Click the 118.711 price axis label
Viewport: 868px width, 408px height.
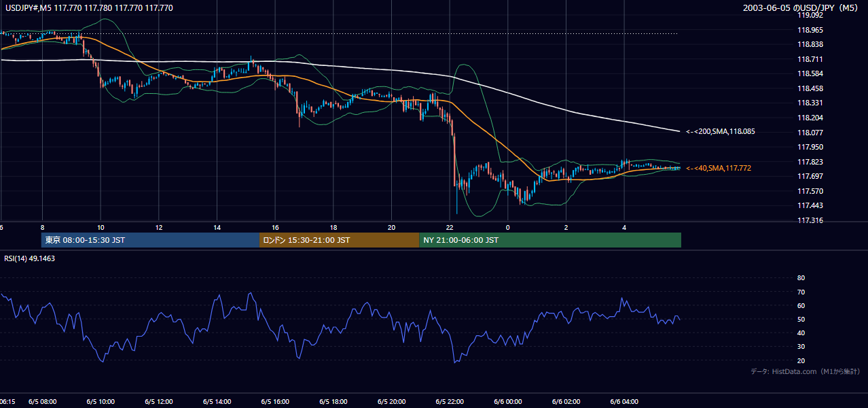point(810,59)
